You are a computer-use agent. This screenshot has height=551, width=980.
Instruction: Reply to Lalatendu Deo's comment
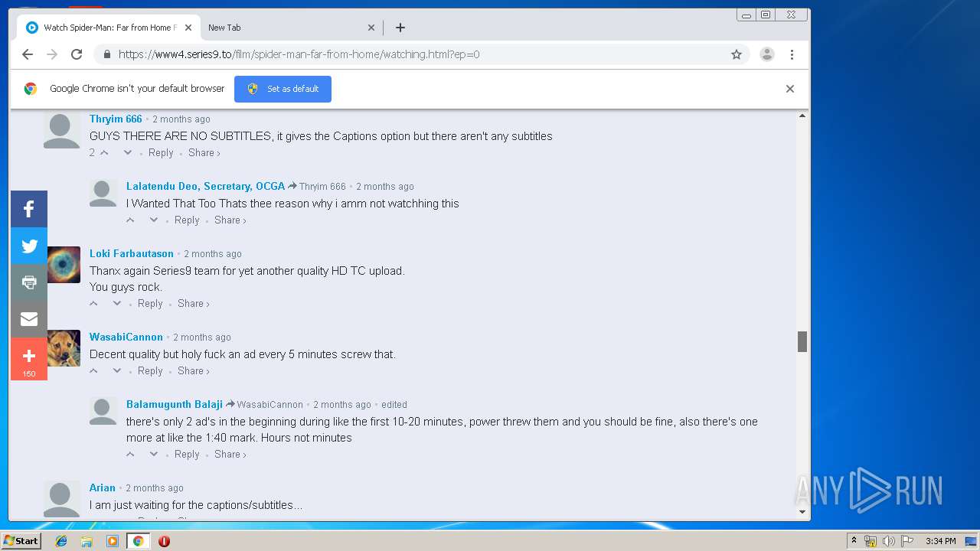(187, 220)
